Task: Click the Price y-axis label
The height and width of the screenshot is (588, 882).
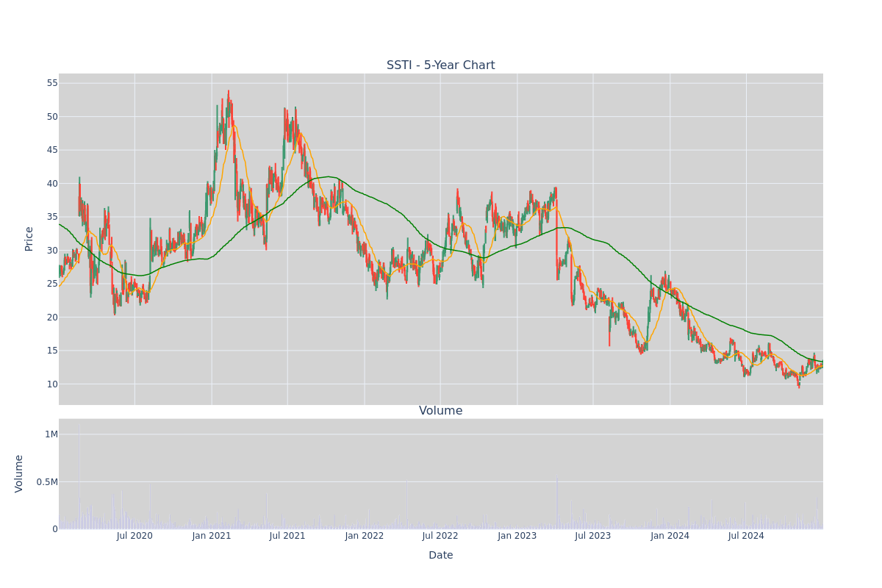Action: click(29, 239)
